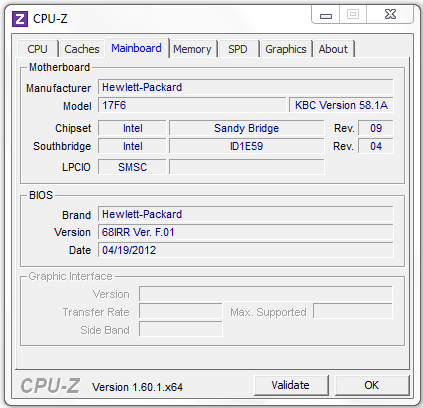
Task: Switch to the Graphics tab
Action: pyautogui.click(x=286, y=49)
